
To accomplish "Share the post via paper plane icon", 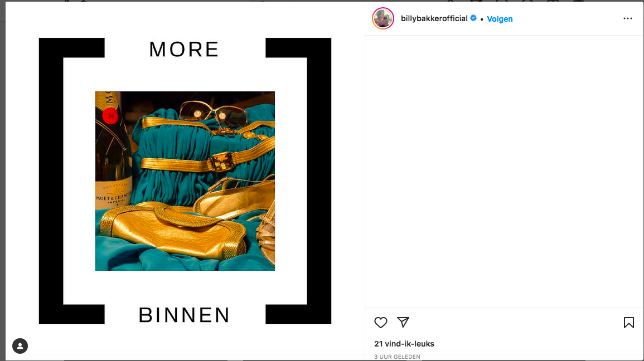I will coord(403,322).
